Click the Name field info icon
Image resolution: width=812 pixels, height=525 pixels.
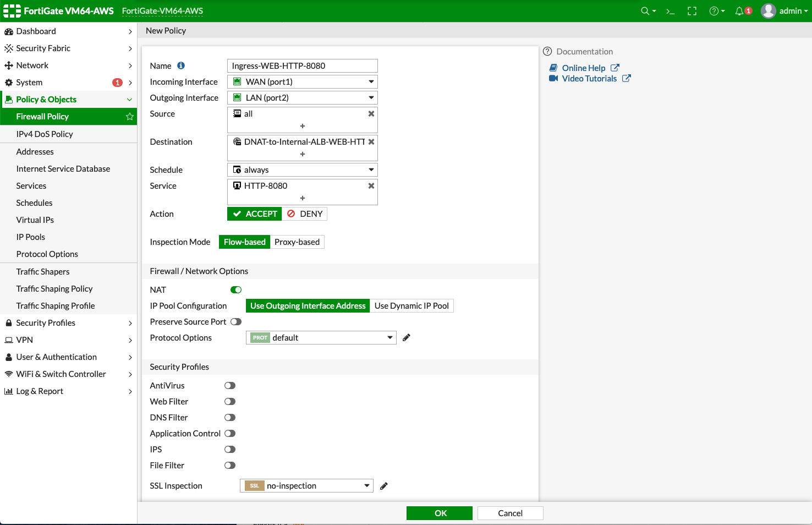(181, 65)
